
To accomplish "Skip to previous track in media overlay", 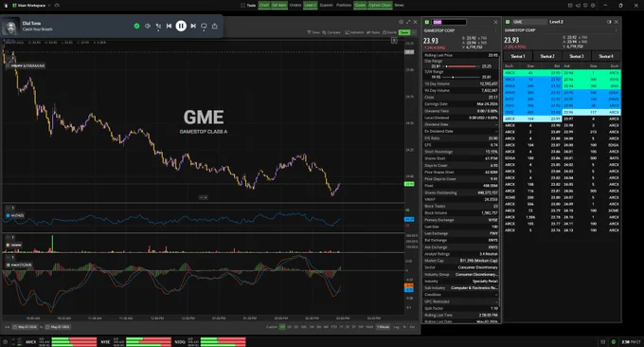I will tap(169, 26).
